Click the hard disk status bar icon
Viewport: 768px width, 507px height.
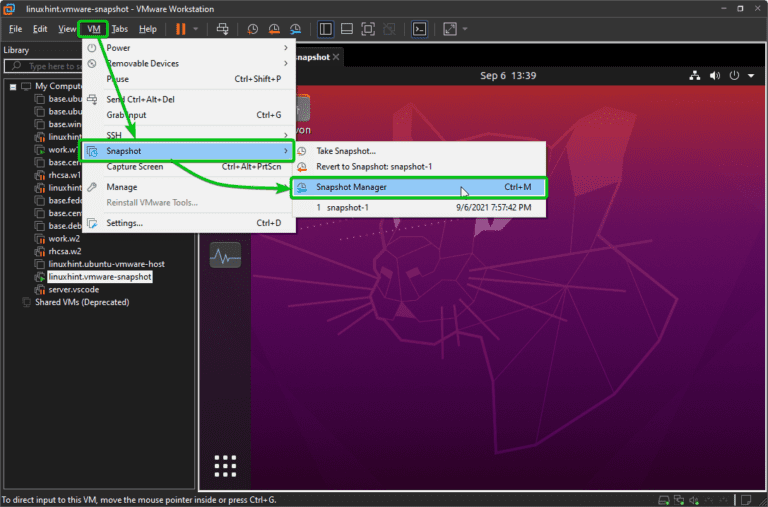tap(664, 500)
